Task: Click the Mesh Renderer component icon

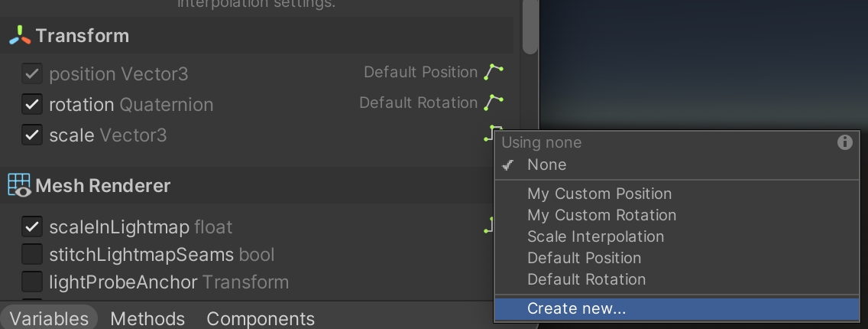Action: pyautogui.click(x=19, y=186)
